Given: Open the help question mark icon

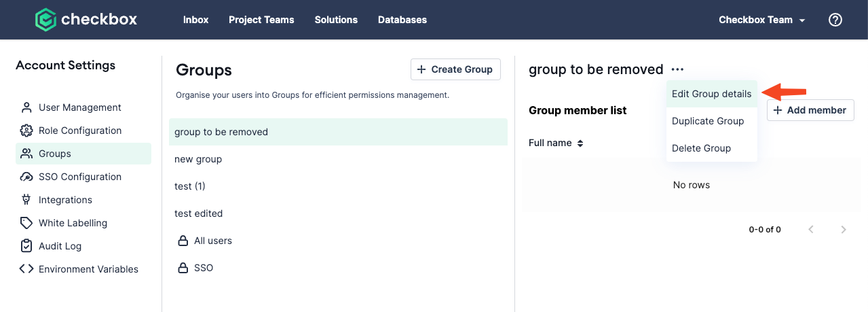Looking at the screenshot, I should (835, 20).
